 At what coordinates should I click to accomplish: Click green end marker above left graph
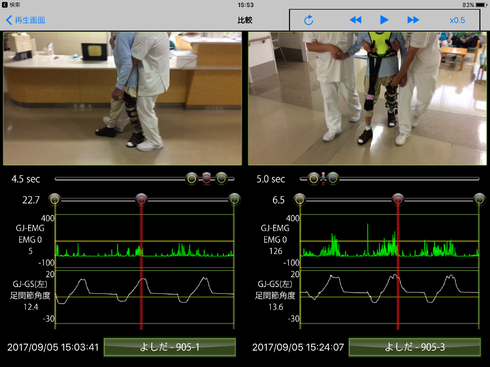tap(234, 200)
